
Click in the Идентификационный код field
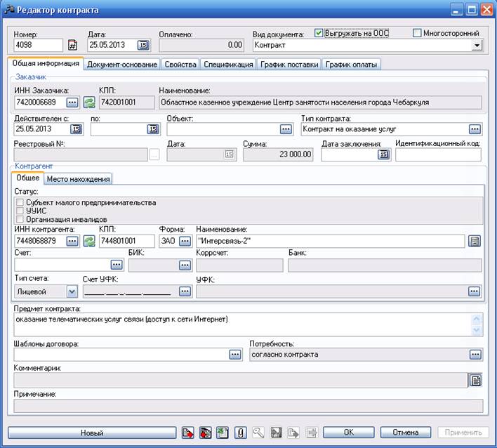coord(438,154)
